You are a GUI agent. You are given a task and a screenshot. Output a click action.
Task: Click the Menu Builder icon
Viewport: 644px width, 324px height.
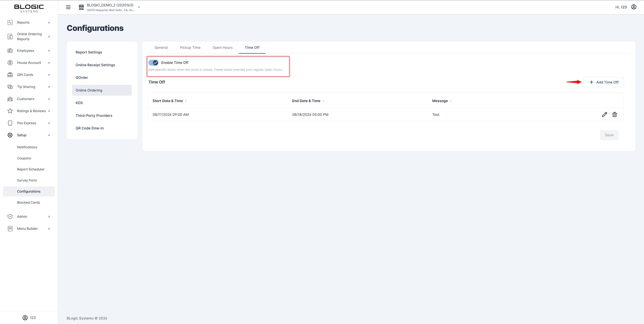coord(10,228)
